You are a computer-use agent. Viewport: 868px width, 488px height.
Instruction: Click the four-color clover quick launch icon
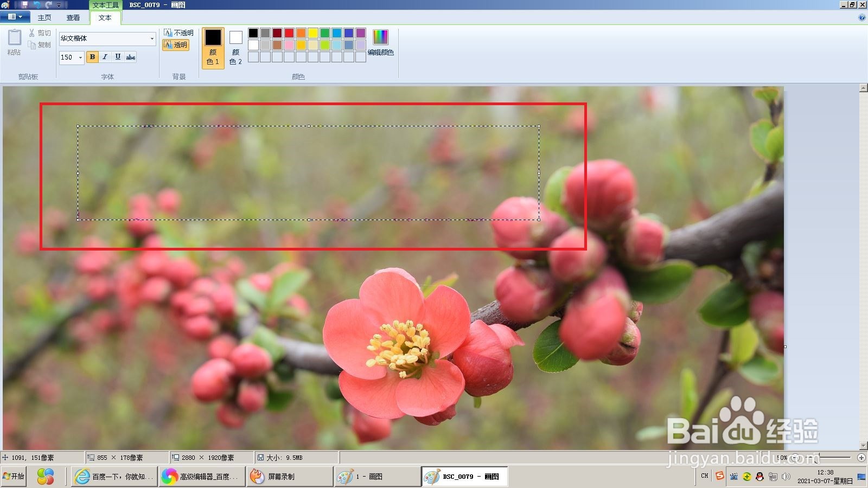click(x=46, y=477)
